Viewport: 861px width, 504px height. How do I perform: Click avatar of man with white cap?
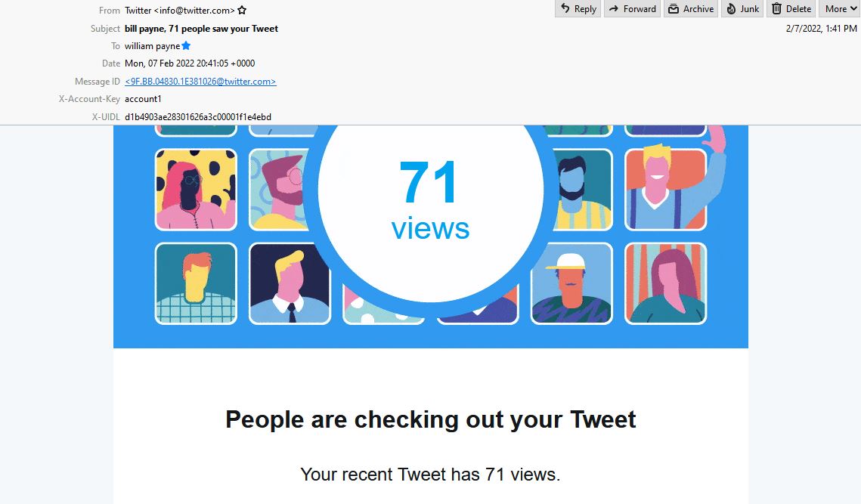pyautogui.click(x=571, y=283)
